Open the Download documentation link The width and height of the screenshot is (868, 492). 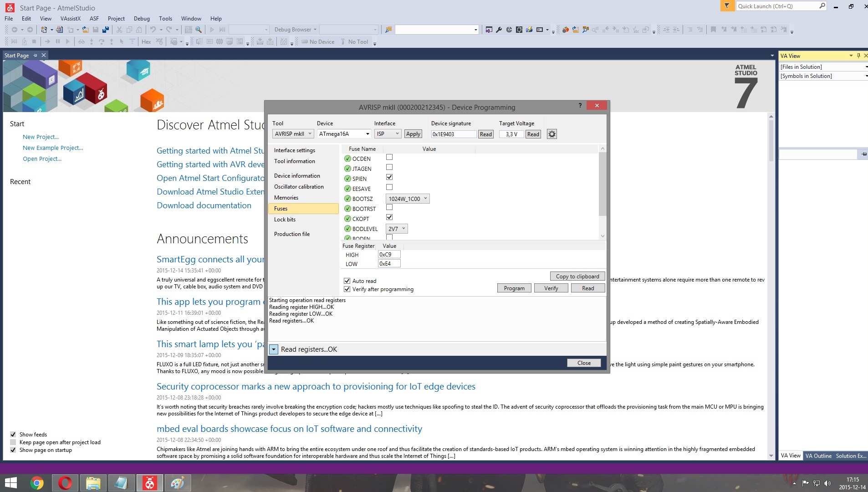coord(204,205)
